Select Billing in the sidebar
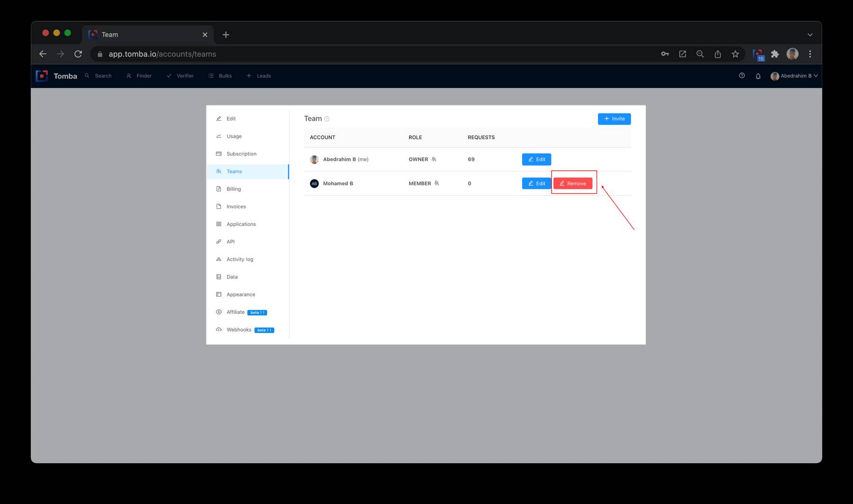This screenshot has width=853, height=504. 248,189
